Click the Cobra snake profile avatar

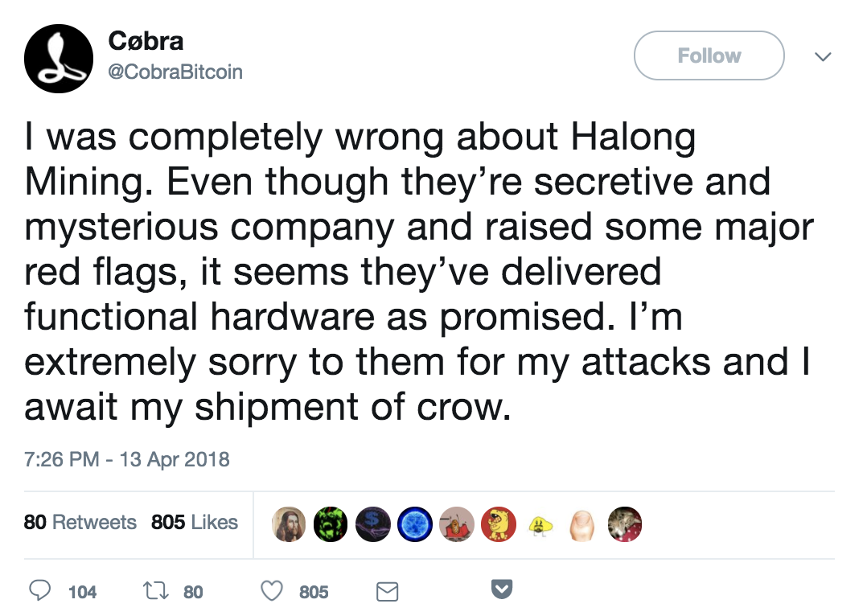(x=59, y=58)
